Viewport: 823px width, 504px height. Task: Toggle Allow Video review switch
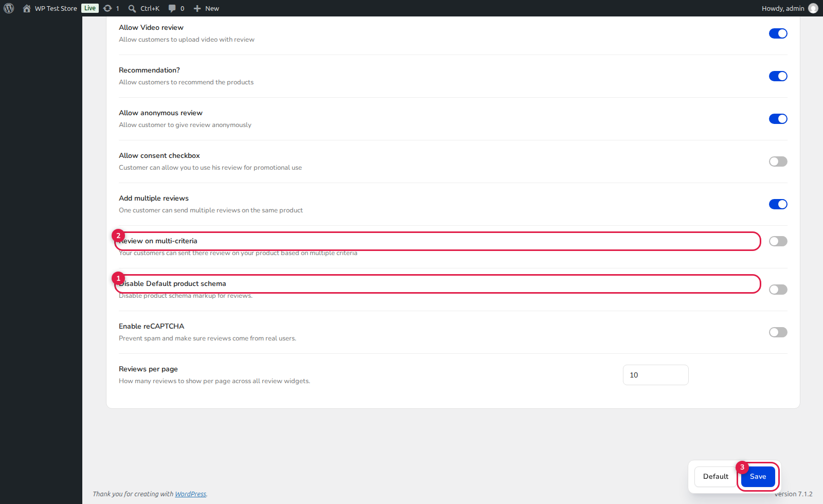[x=778, y=33]
